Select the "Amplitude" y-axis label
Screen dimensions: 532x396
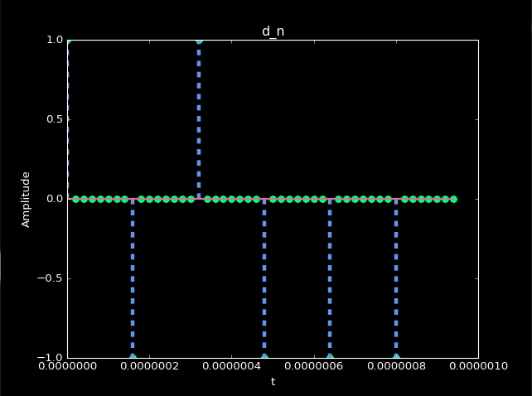(x=26, y=199)
